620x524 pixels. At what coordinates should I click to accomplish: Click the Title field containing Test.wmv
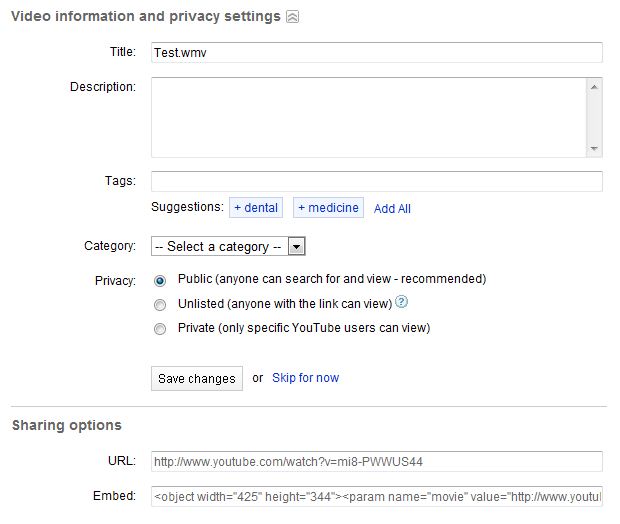point(376,52)
